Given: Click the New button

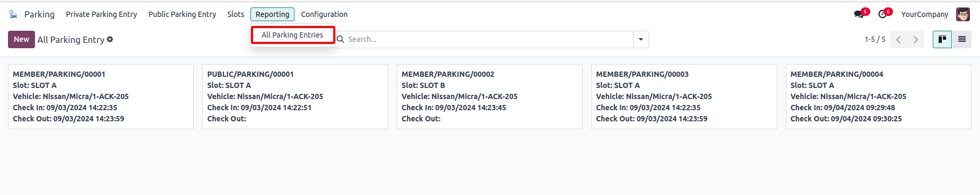Looking at the screenshot, I should tap(21, 39).
